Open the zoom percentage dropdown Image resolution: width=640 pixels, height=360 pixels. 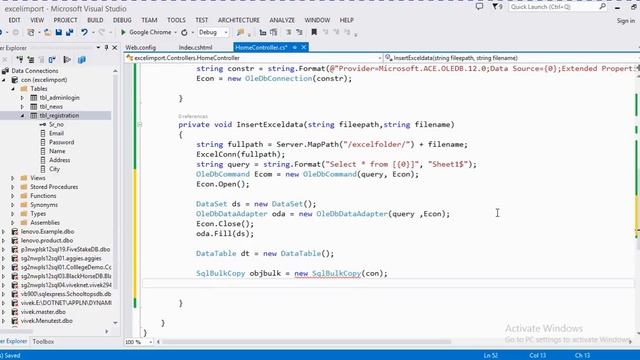pos(151,342)
